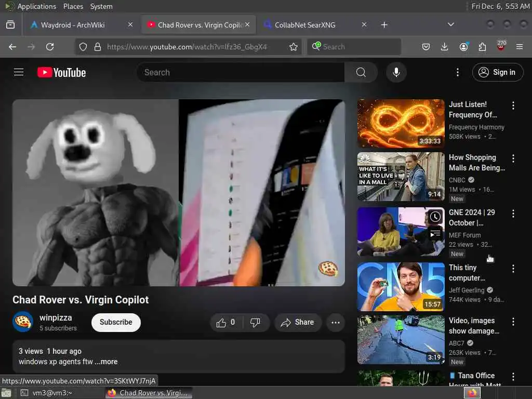Close the CollabNet SearXNG tab
This screenshot has width=532, height=399.
[364, 24]
